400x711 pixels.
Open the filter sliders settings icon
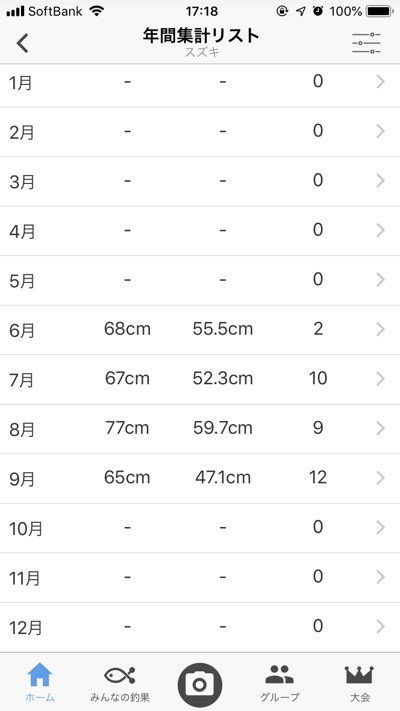[366, 44]
